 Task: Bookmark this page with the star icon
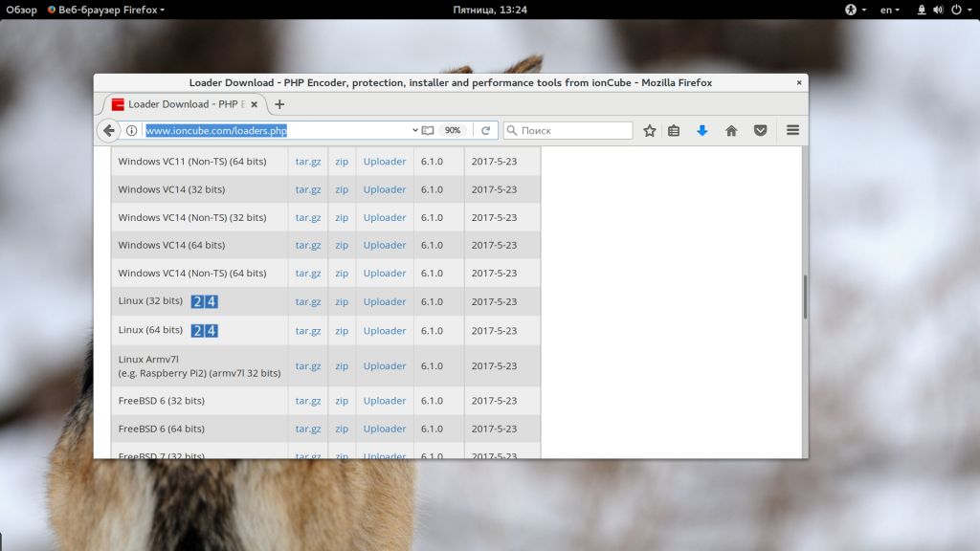(x=650, y=130)
